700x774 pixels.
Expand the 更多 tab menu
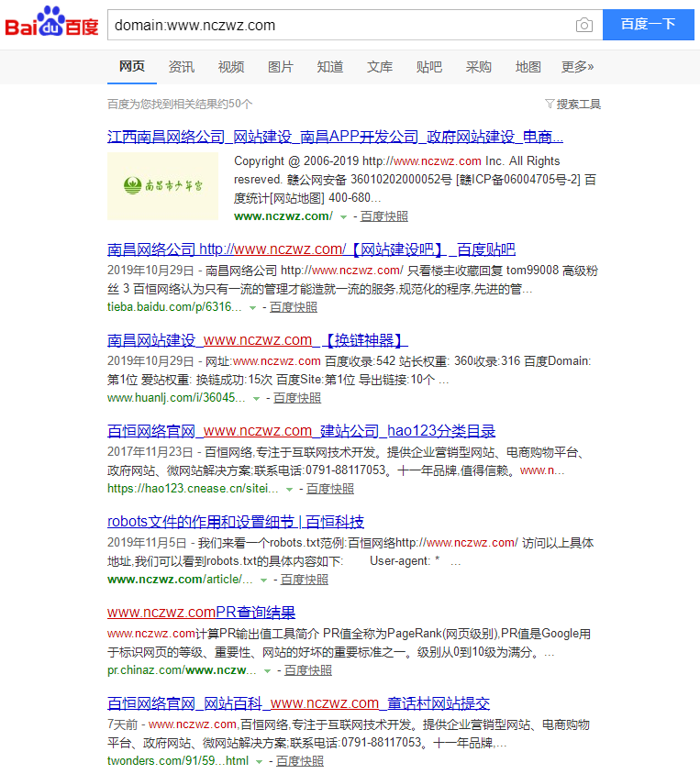coord(578,67)
